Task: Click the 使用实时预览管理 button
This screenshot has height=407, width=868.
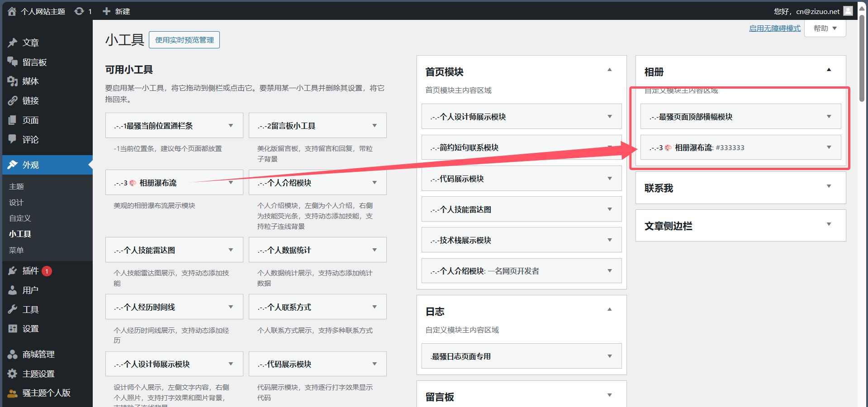Action: [x=184, y=40]
